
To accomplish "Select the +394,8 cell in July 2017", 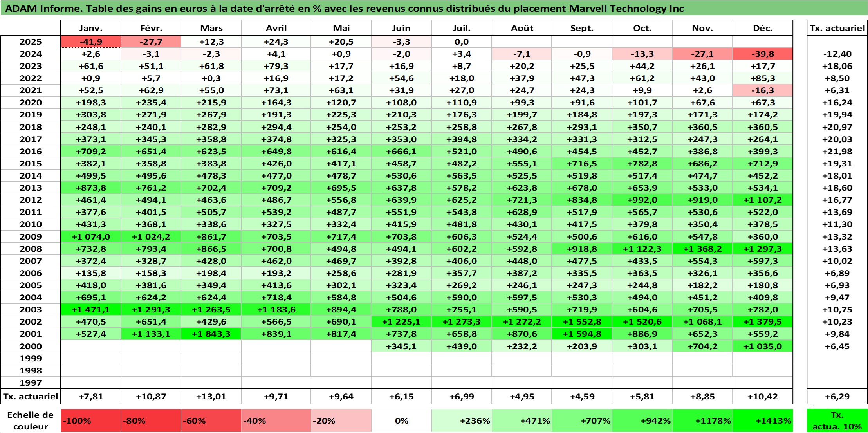I will pos(462,139).
